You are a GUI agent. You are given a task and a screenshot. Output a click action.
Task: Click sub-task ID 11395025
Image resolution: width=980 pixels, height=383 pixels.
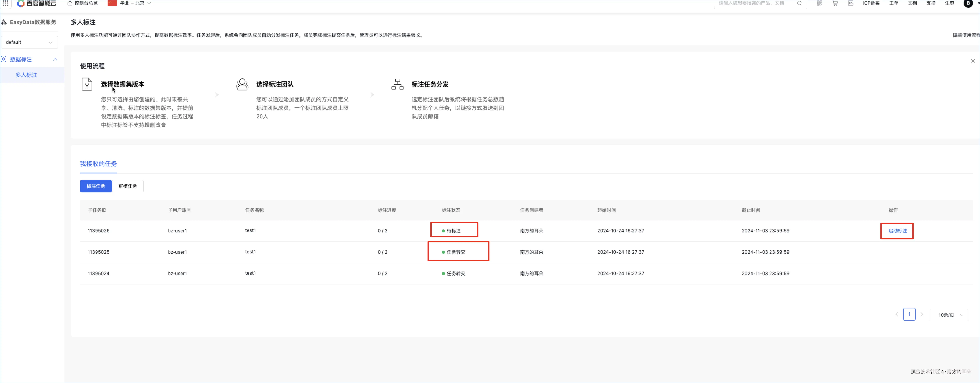[x=99, y=252]
